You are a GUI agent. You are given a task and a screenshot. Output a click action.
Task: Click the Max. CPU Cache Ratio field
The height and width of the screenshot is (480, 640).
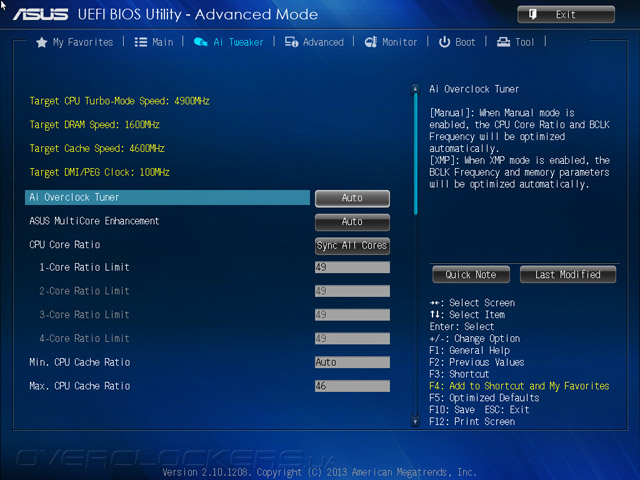pyautogui.click(x=352, y=386)
